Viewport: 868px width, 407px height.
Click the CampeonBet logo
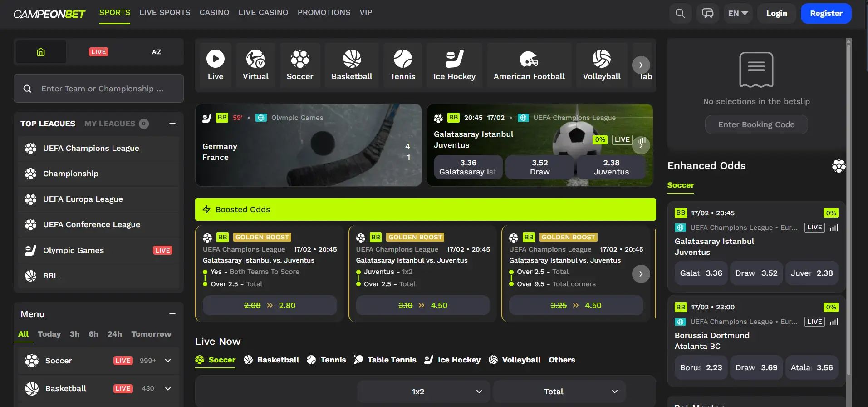click(49, 14)
